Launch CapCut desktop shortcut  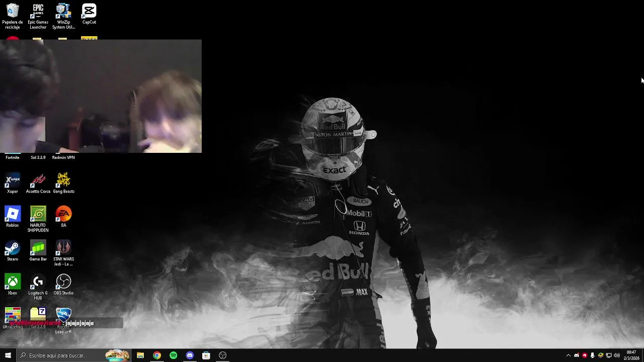coord(89,14)
